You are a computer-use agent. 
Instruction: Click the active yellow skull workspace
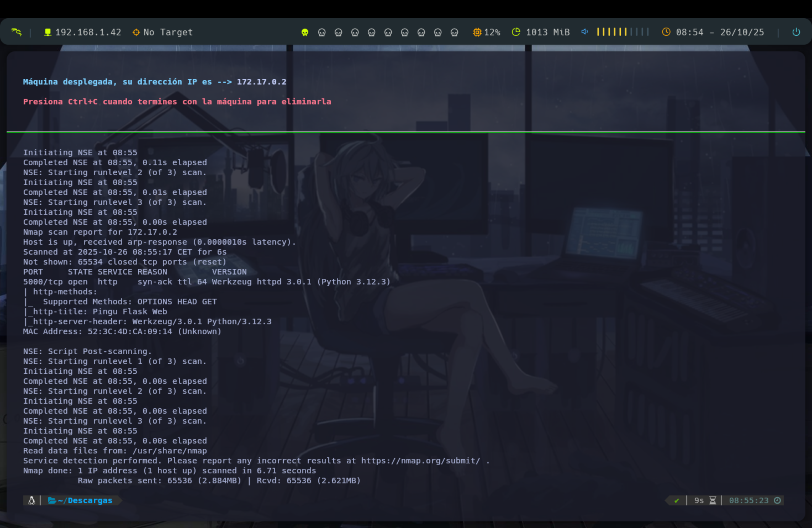pyautogui.click(x=305, y=32)
